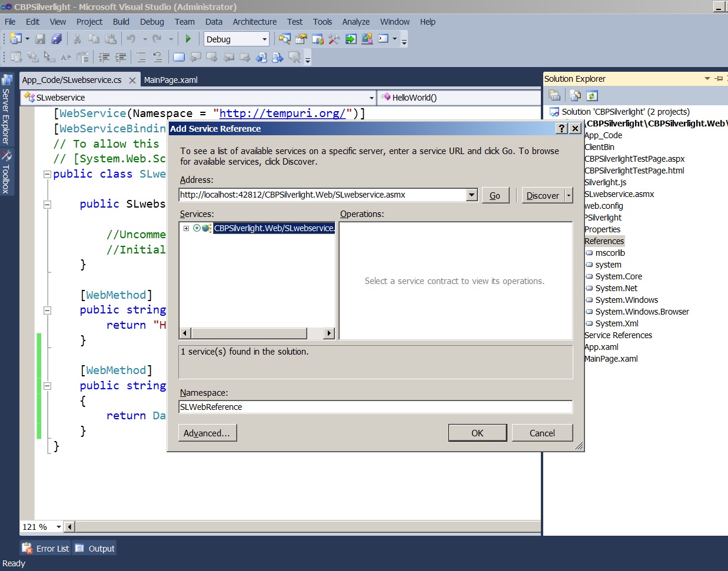Open the Extension Manager toolbar icon
Image resolution: width=728 pixels, height=571 pixels.
[367, 39]
